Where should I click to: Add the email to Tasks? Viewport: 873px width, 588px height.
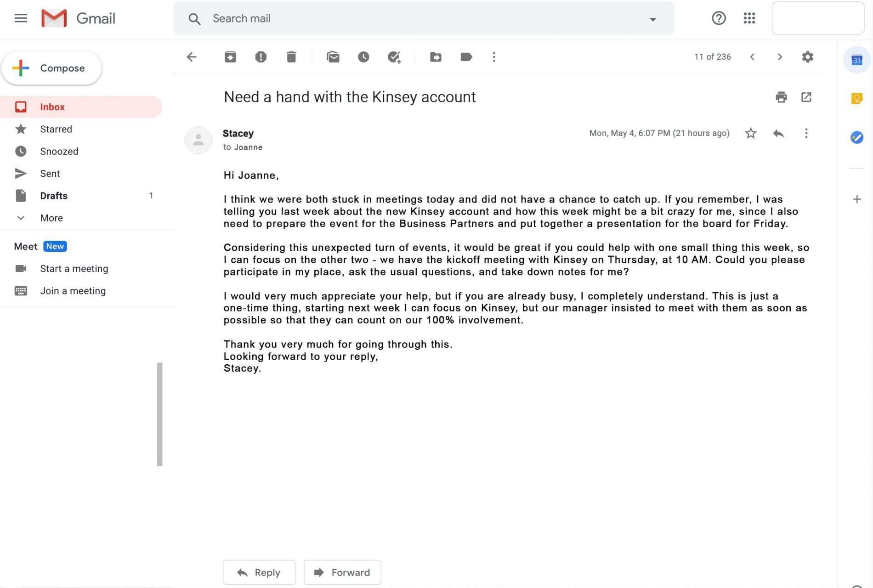coord(394,57)
